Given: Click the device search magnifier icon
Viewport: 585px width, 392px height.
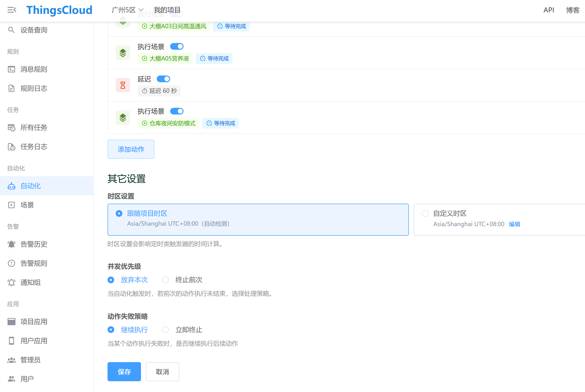Looking at the screenshot, I should pyautogui.click(x=11, y=30).
